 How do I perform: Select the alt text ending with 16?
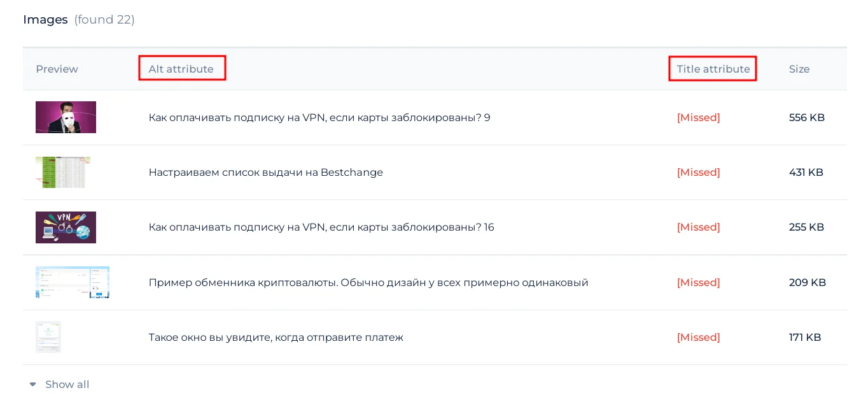[321, 227]
